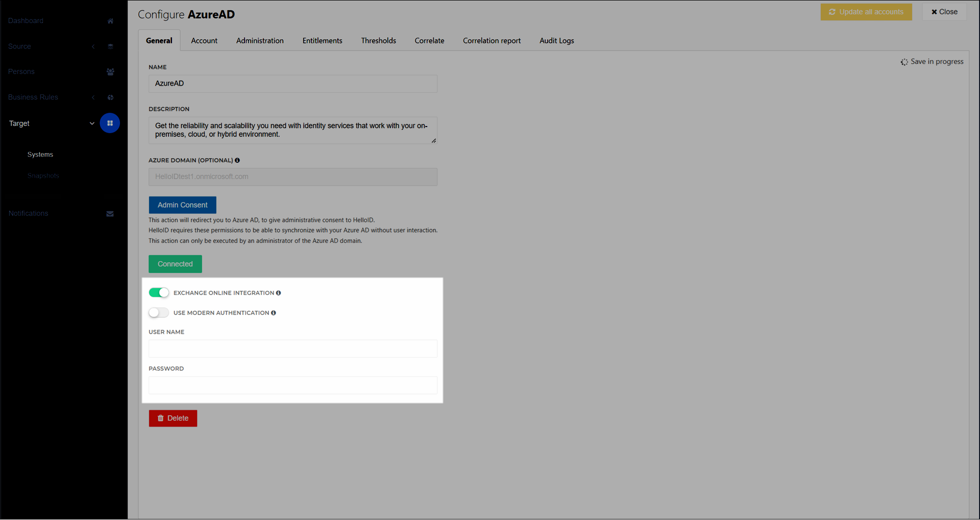The image size is (980, 520).
Task: Open the Thresholds tab
Action: coord(379,41)
